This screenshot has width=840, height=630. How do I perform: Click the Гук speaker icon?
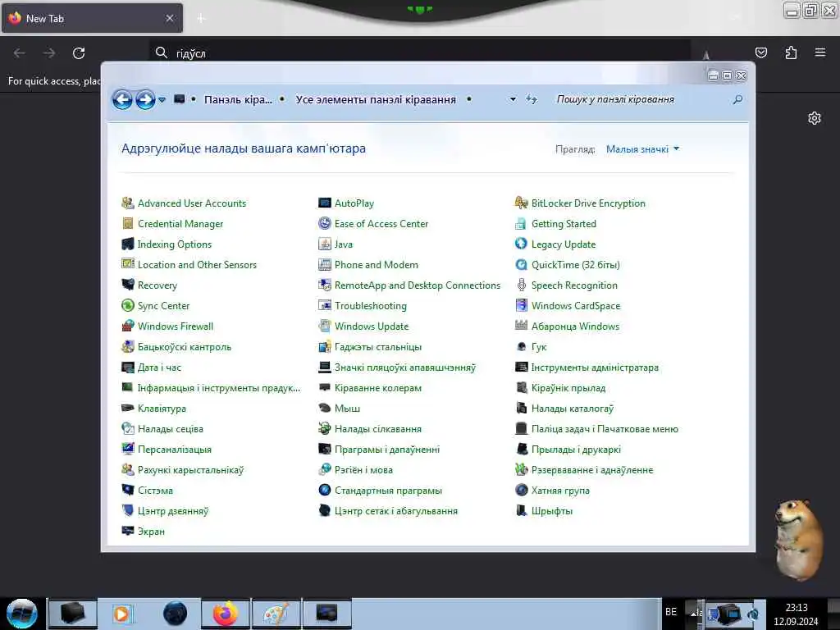[521, 347]
